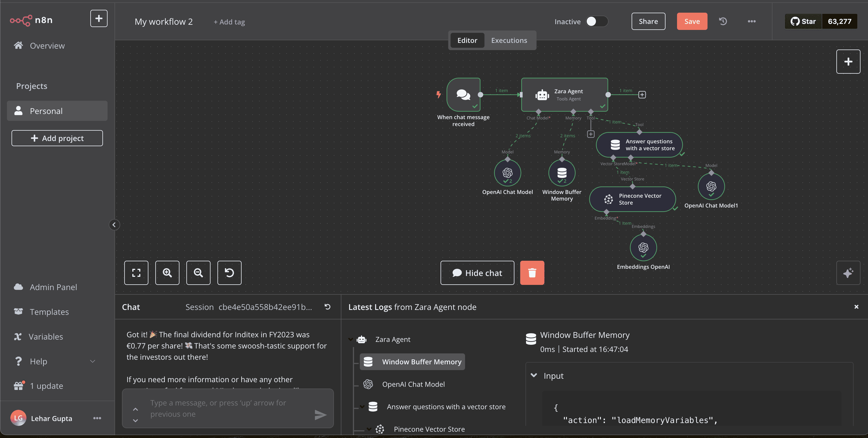Click the GitHub Star button

pos(803,21)
